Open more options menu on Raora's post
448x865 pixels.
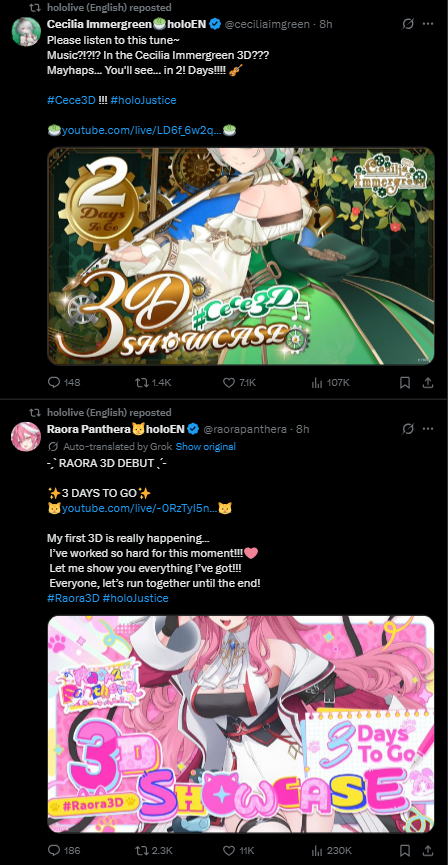point(428,429)
